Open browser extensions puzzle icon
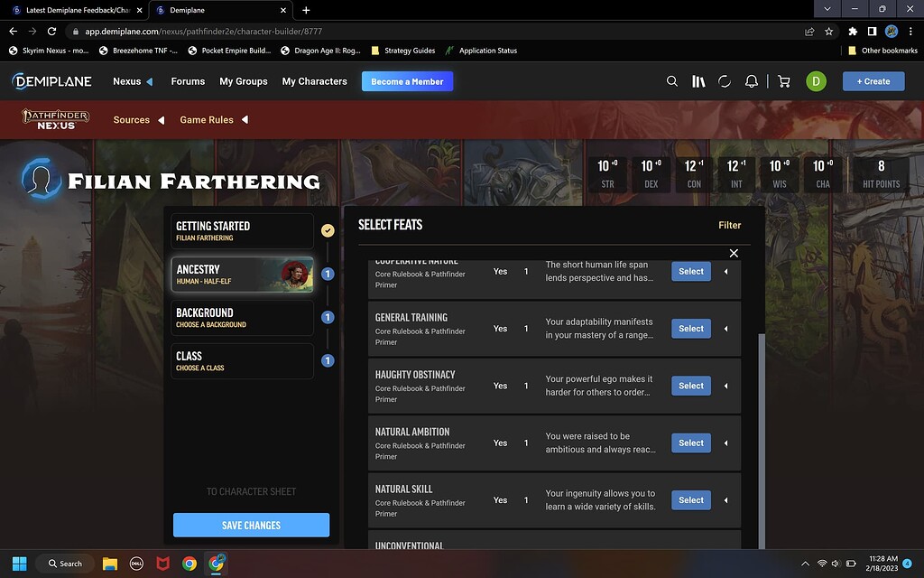Screen dimensions: 924x578 (853, 32)
